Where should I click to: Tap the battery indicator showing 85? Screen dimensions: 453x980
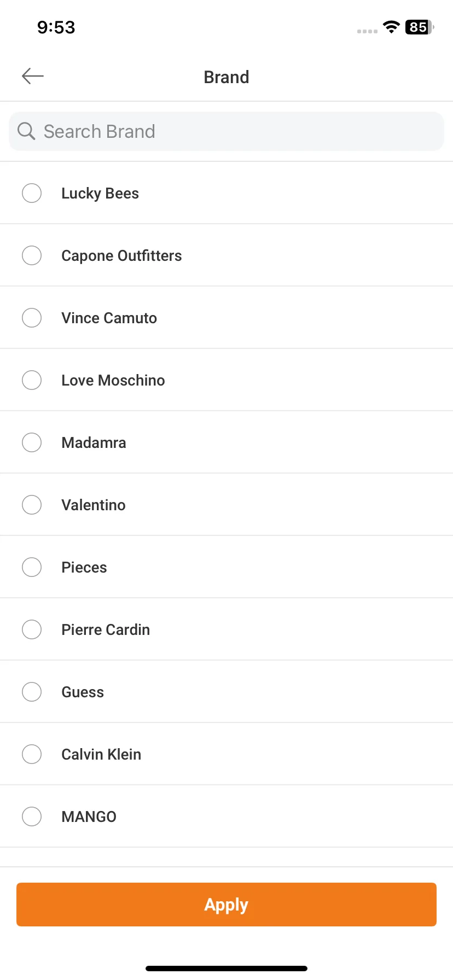(x=420, y=27)
